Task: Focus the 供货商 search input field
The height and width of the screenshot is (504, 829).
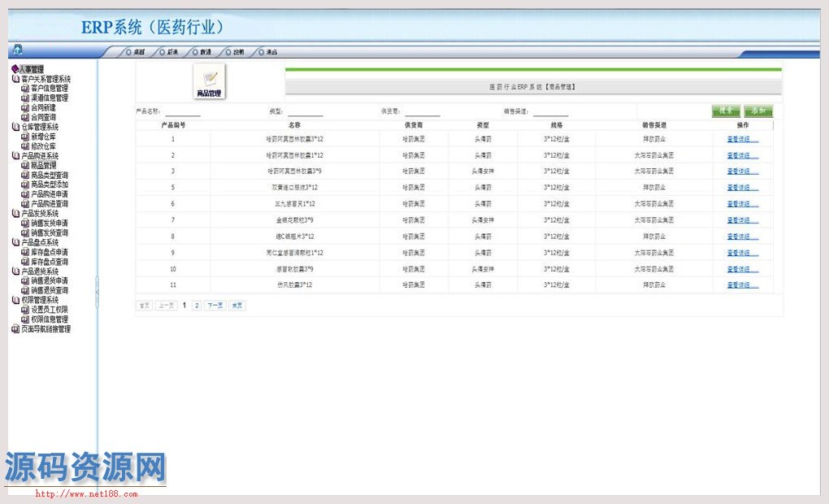Action: coord(423,111)
